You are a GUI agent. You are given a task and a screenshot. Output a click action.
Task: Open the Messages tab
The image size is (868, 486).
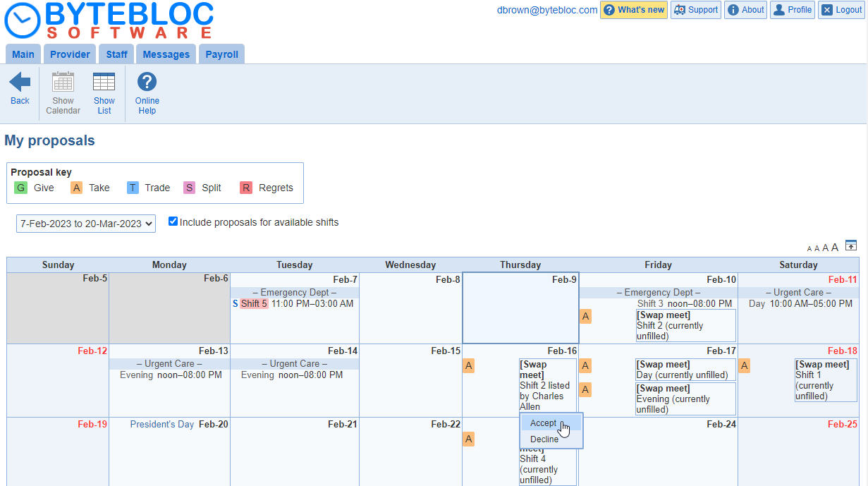click(x=166, y=54)
